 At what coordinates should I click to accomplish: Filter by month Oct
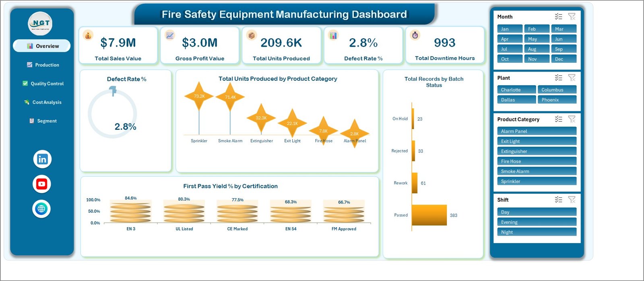[x=510, y=59]
